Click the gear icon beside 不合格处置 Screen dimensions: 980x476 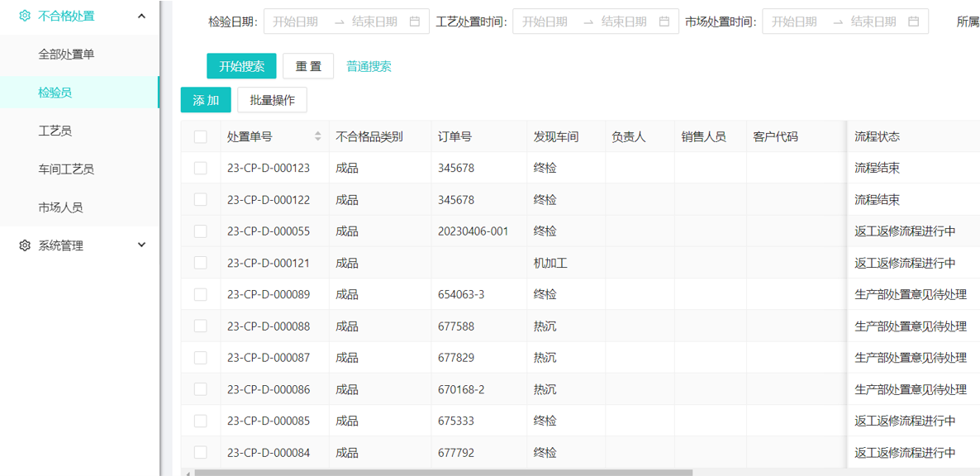pyautogui.click(x=25, y=16)
